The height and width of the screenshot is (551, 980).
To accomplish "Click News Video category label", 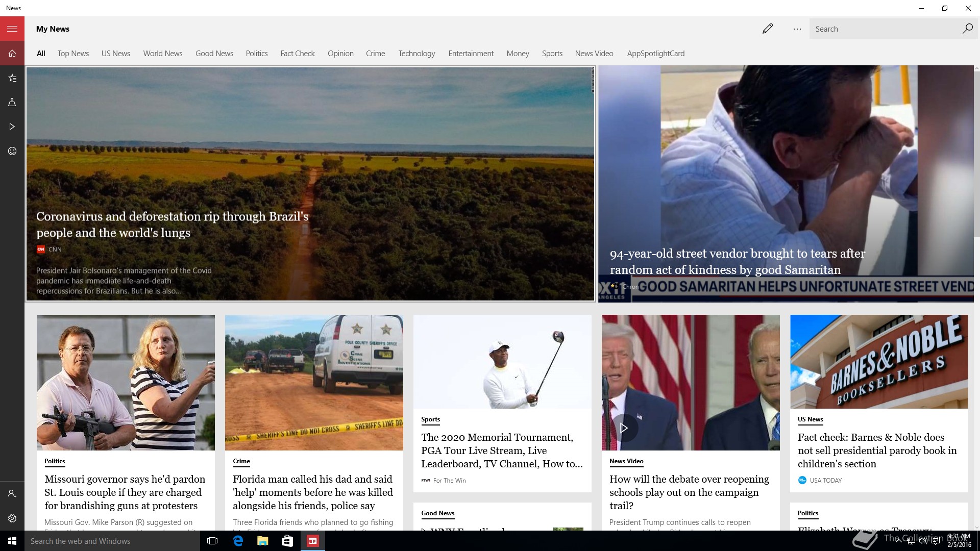I will point(626,461).
